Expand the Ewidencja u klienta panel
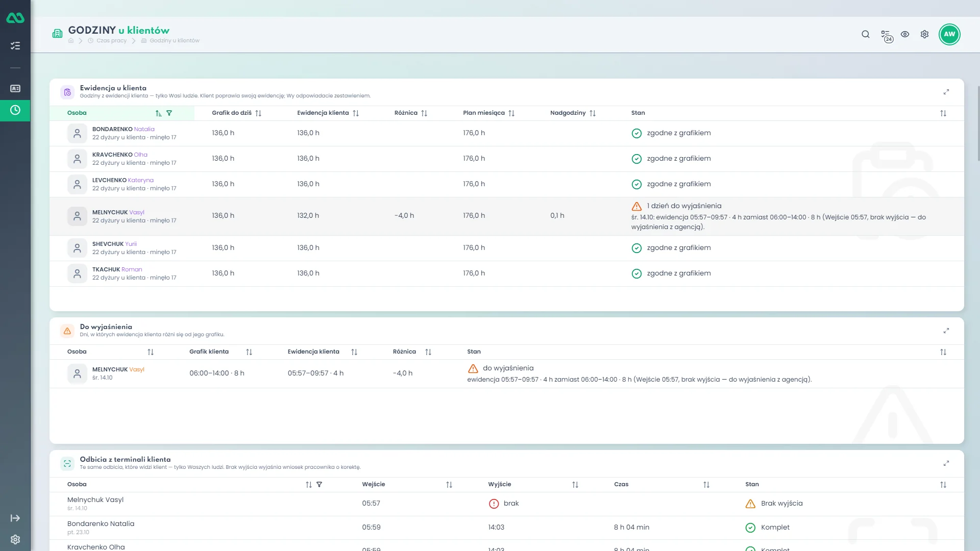This screenshot has width=980, height=551. point(946,92)
